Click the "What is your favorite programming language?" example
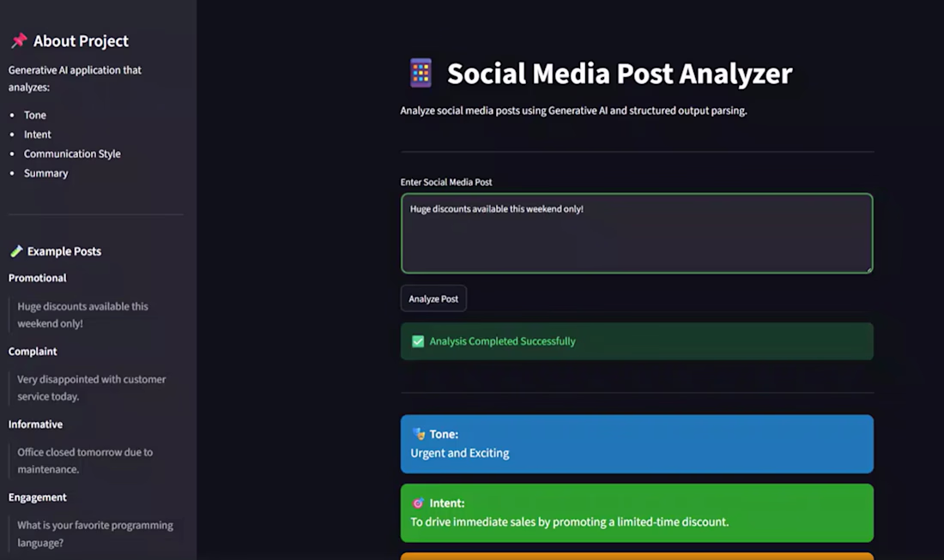The height and width of the screenshot is (560, 944). 95,533
